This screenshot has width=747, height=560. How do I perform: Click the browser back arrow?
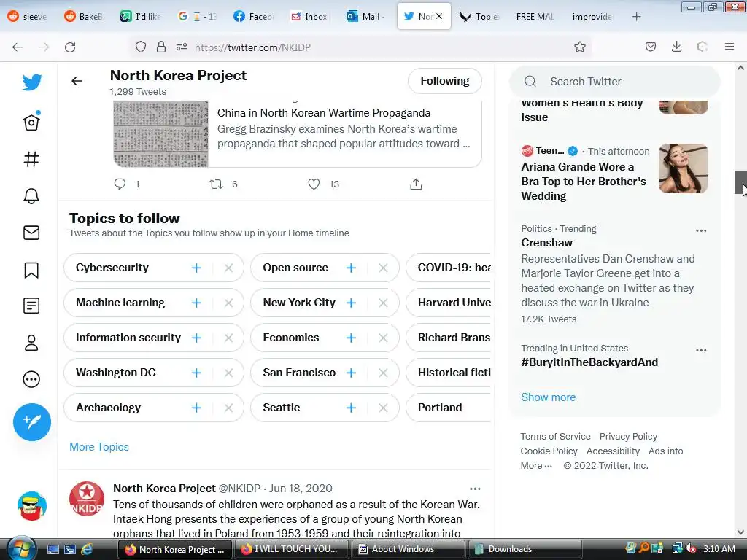(x=18, y=47)
